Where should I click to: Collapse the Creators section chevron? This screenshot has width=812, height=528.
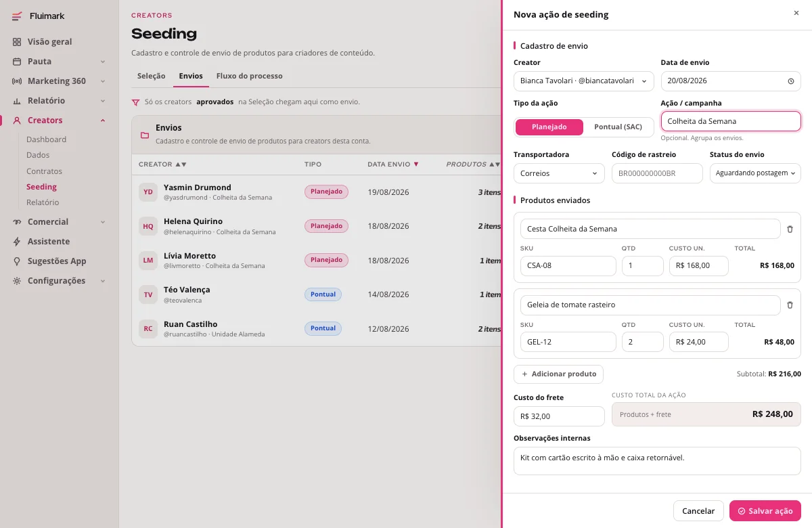click(x=103, y=120)
